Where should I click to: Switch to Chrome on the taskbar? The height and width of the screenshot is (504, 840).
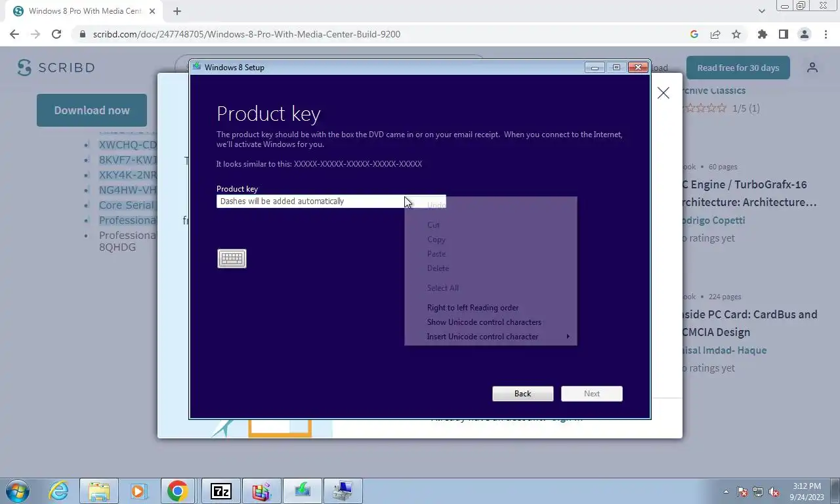pyautogui.click(x=177, y=491)
